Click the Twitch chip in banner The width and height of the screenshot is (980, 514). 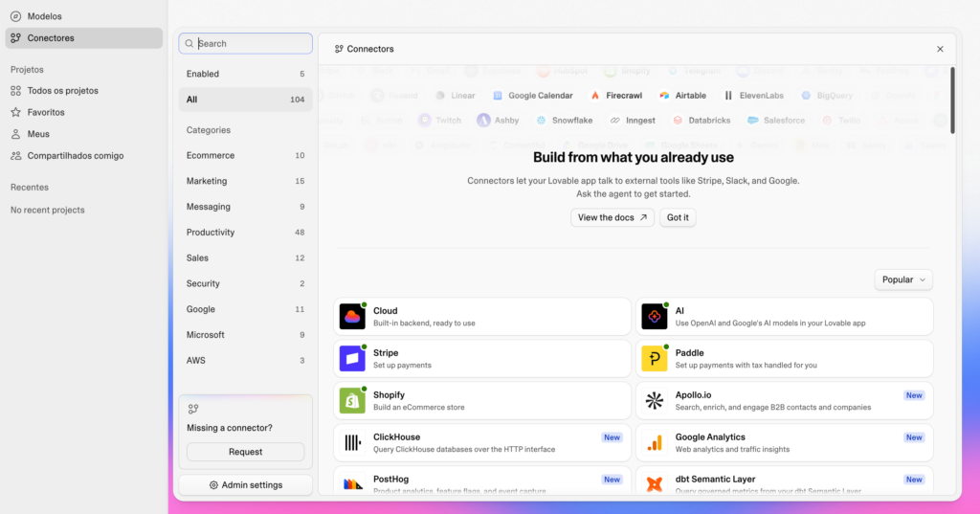point(440,120)
